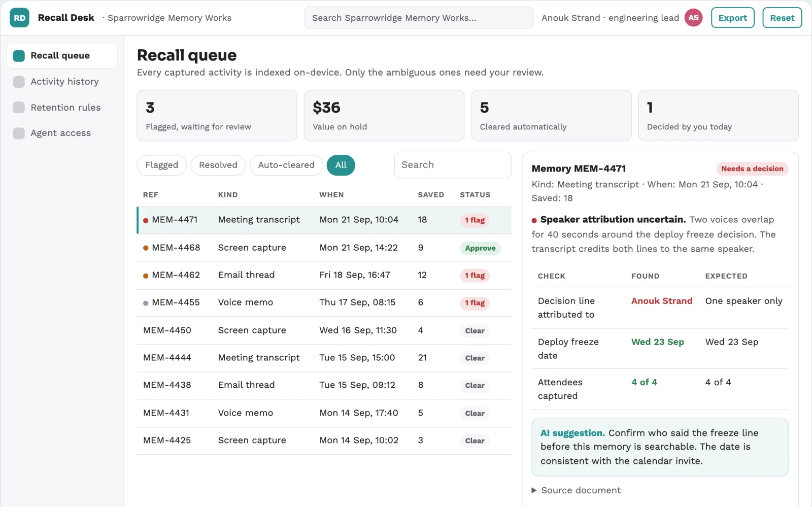Open memory MEM-4431

(324, 413)
